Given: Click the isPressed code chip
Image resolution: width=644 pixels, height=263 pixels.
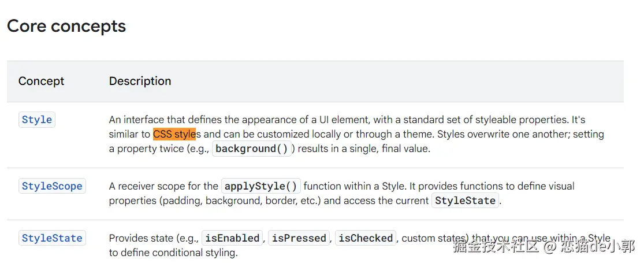Looking at the screenshot, I should pyautogui.click(x=299, y=238).
